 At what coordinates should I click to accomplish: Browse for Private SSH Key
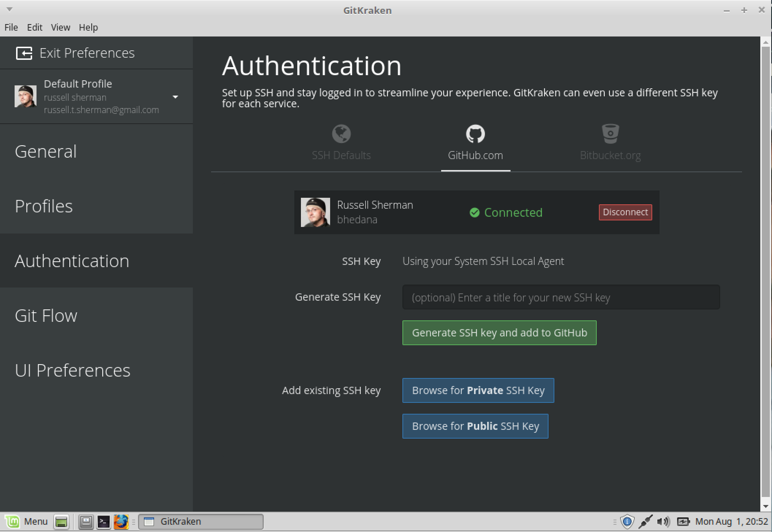478,390
